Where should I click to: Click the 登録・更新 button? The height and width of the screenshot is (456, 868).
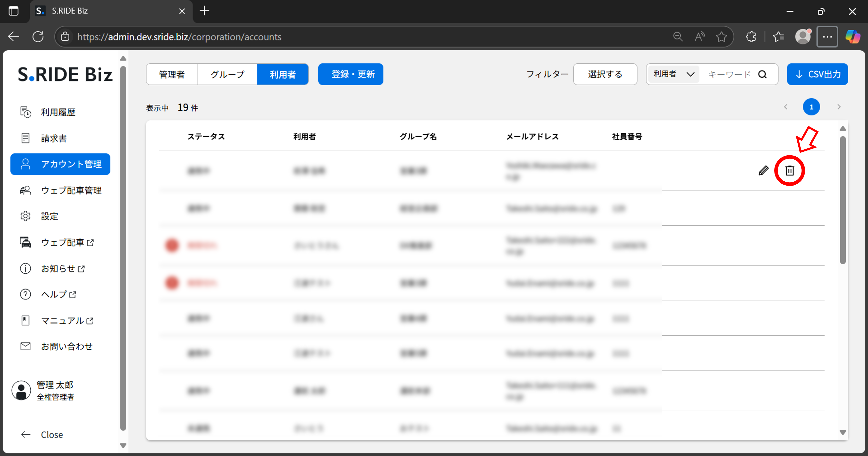[351, 74]
